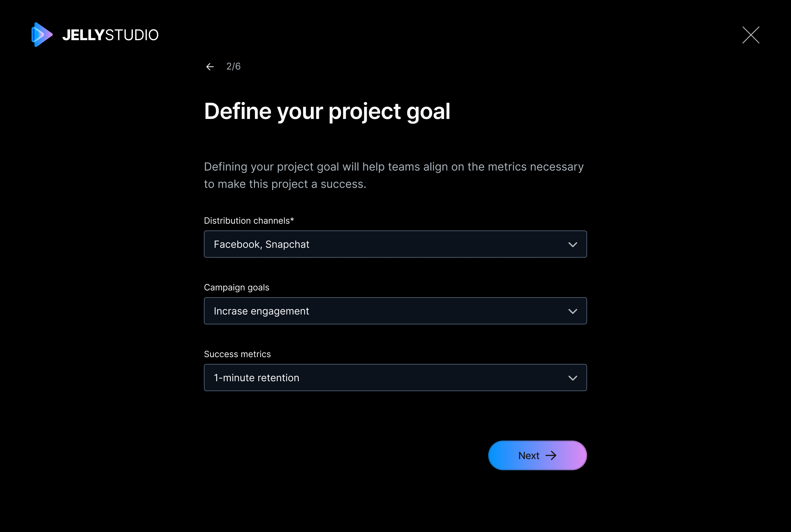Viewport: 791px width, 532px height.
Task: Close the project wizard with the X icon
Action: click(751, 35)
